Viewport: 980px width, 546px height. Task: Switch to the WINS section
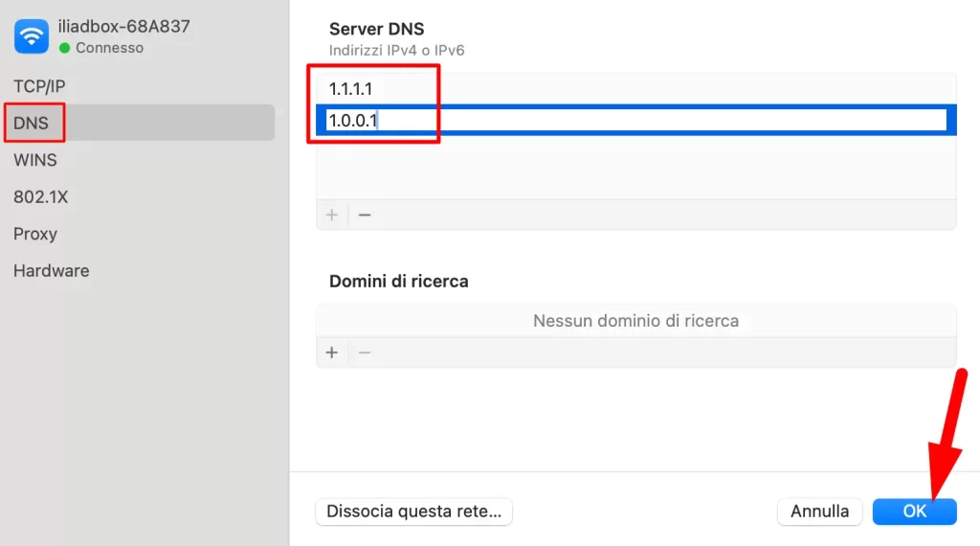click(35, 160)
